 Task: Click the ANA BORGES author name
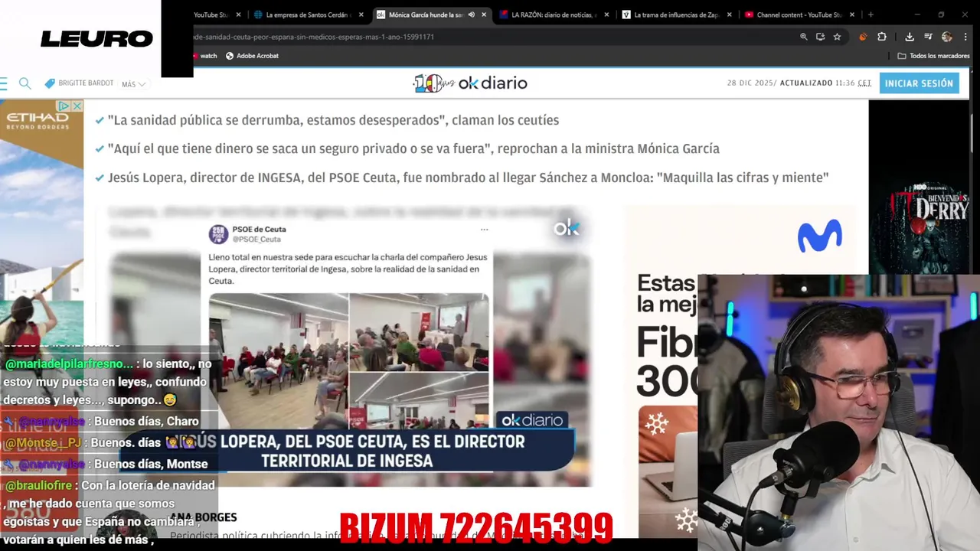pos(204,517)
